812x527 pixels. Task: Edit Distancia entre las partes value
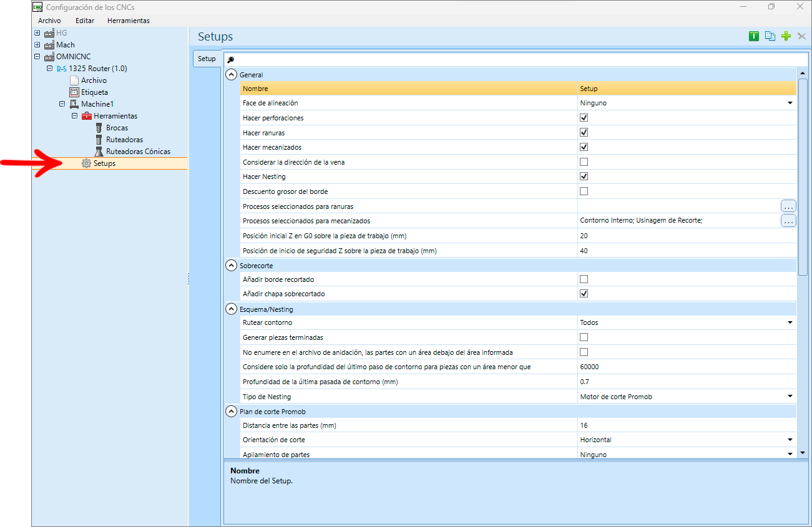(687, 425)
